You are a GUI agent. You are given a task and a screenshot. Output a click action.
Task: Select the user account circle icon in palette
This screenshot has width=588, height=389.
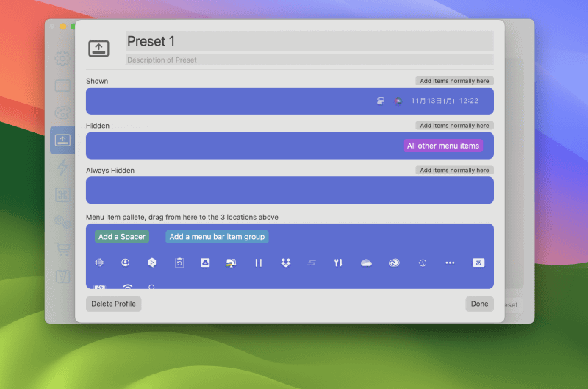point(126,263)
